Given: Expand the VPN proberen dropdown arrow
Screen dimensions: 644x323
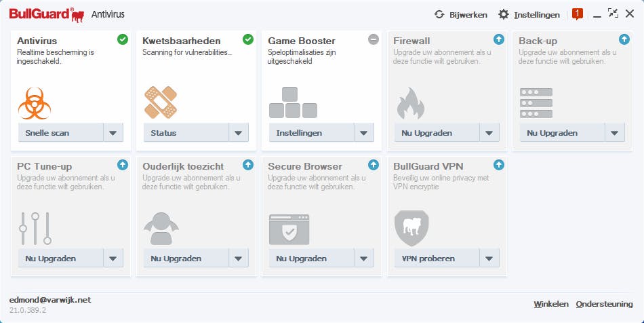Looking at the screenshot, I should pyautogui.click(x=489, y=259).
